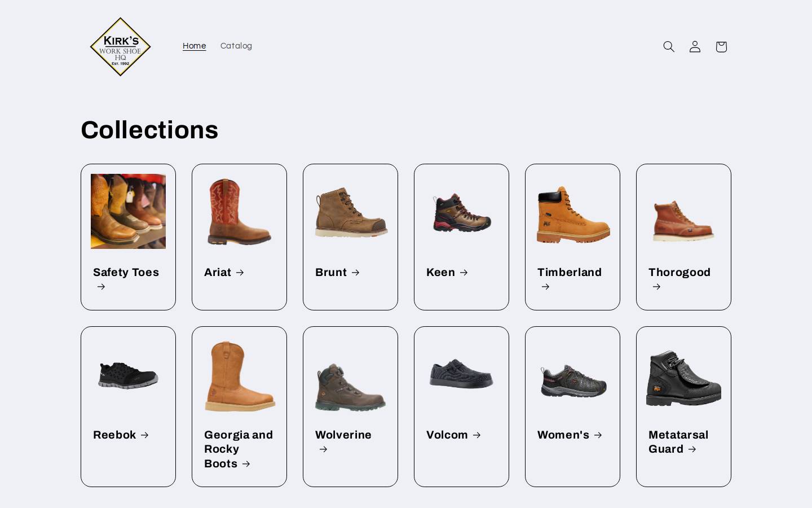Open the Ariat collection link
This screenshot has width=812, height=508.
click(x=224, y=272)
